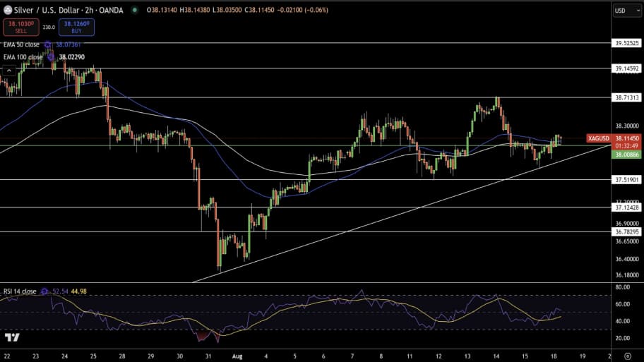Select the 36.78295 price level label

click(627, 232)
